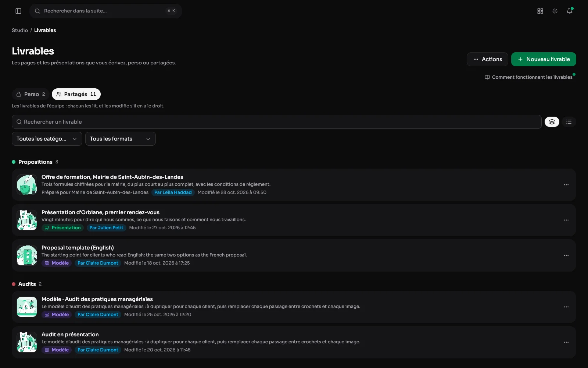Click the Par Leïla Haddad tag

click(173, 192)
